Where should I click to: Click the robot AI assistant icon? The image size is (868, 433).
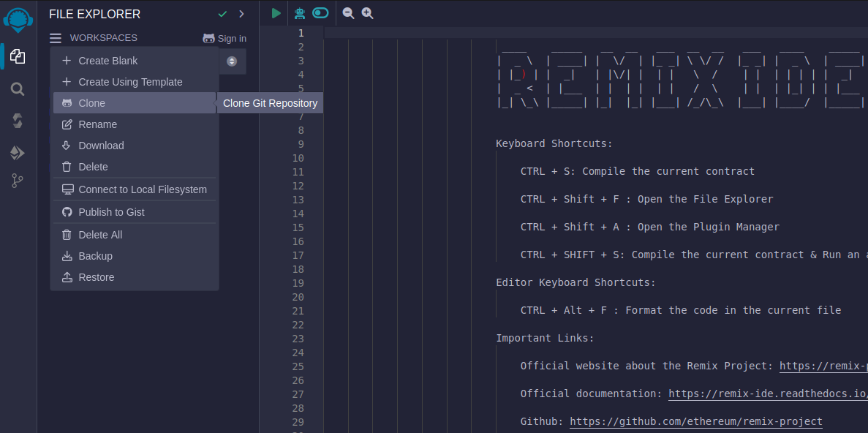pyautogui.click(x=300, y=13)
